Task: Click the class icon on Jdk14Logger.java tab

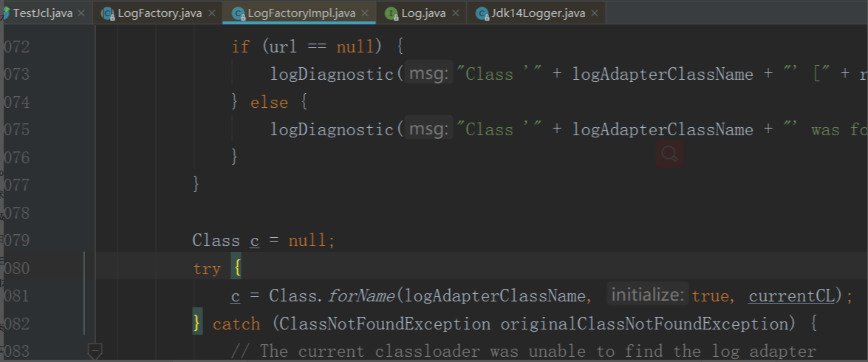Action: 482,13
